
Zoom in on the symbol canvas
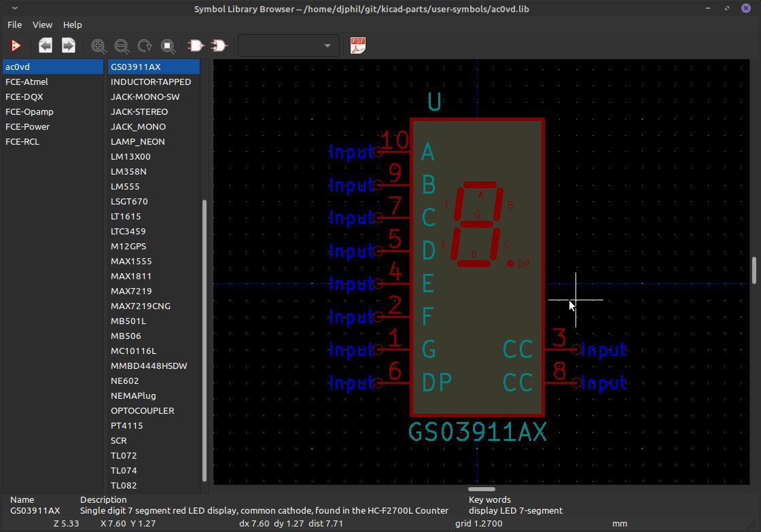tap(99, 46)
